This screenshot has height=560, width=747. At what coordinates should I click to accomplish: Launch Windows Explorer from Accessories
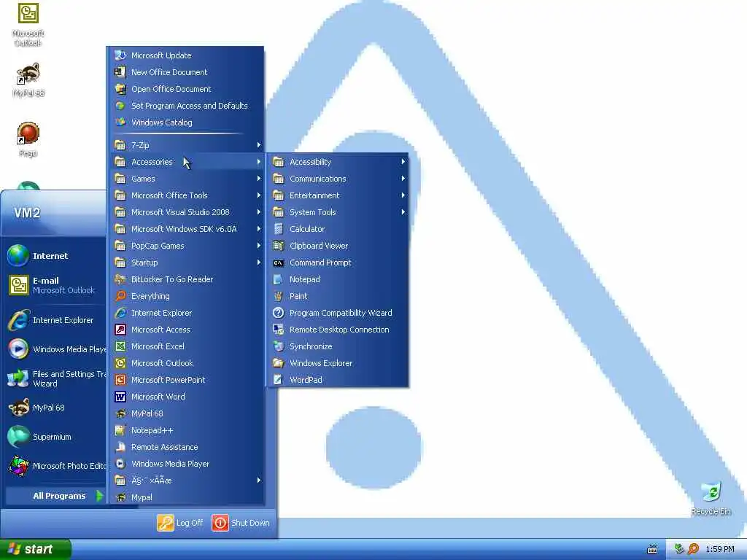pyautogui.click(x=338, y=363)
